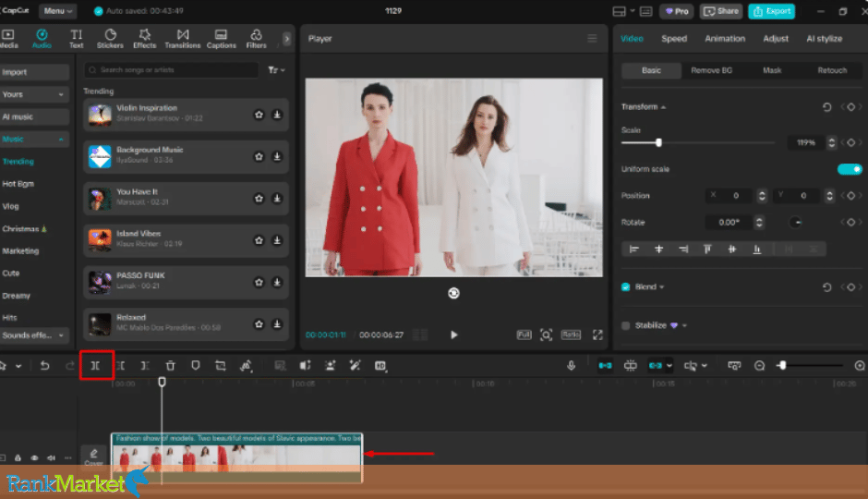Click the Search songs or artists field
This screenshot has height=499, width=868.
click(x=172, y=70)
